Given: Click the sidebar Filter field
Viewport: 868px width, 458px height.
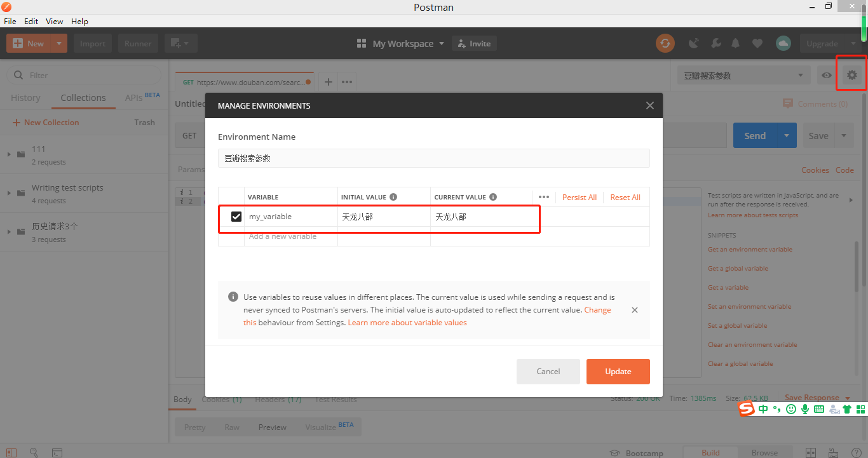Looking at the screenshot, I should 84,75.
